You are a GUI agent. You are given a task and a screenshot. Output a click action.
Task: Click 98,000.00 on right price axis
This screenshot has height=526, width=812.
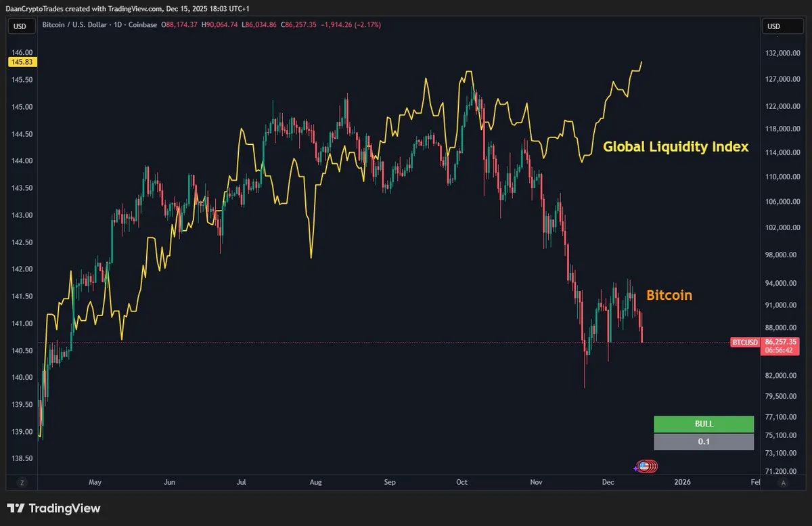tap(780, 255)
